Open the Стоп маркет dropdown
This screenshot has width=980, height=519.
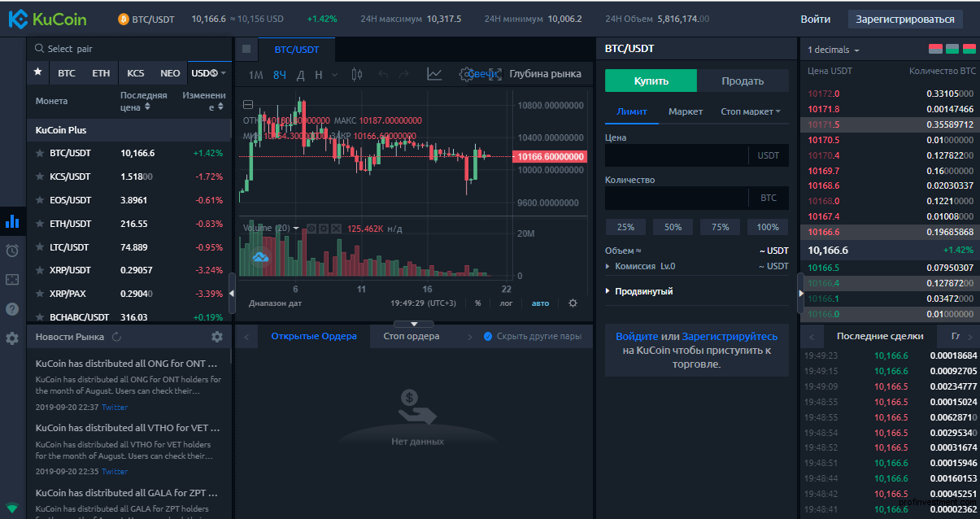pyautogui.click(x=750, y=111)
